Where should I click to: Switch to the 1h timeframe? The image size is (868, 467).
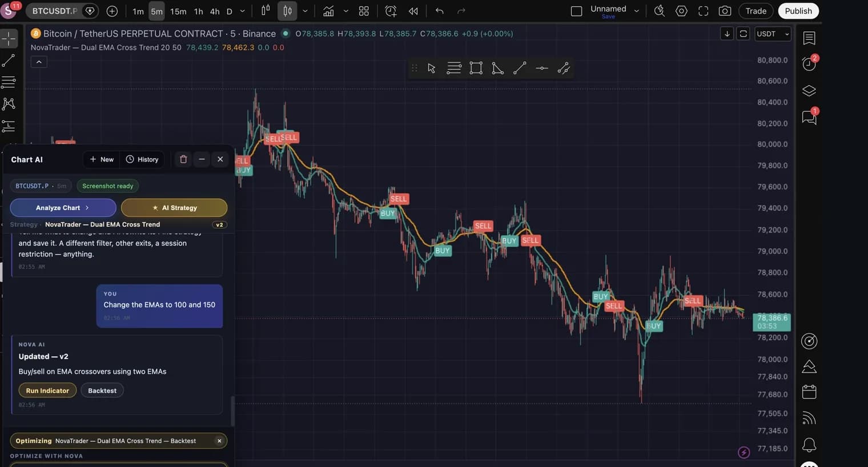198,11
